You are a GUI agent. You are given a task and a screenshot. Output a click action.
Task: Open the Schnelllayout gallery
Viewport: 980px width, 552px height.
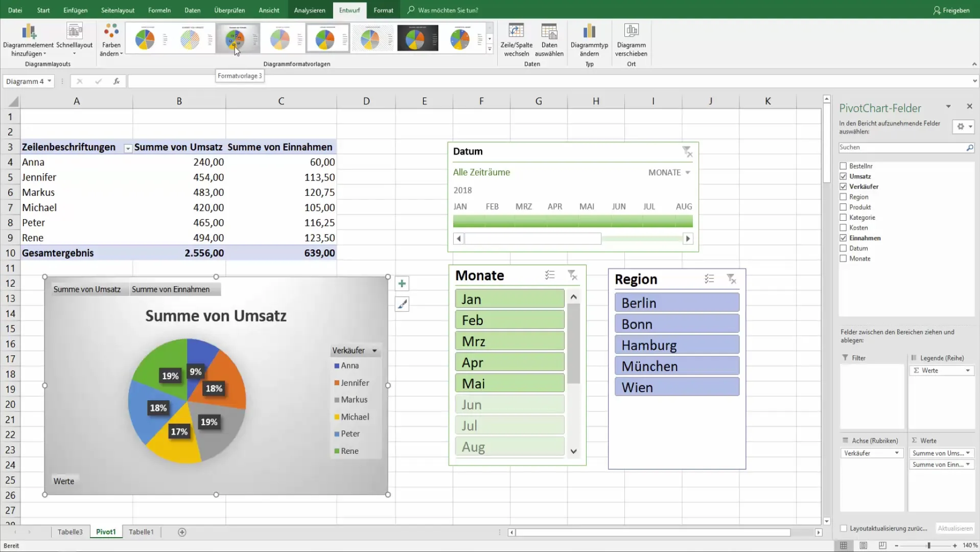(x=75, y=40)
